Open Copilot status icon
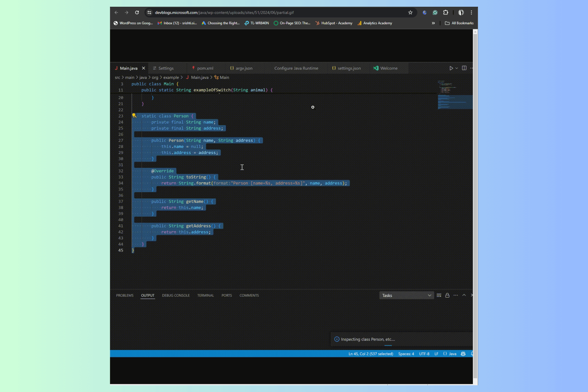 (463, 354)
